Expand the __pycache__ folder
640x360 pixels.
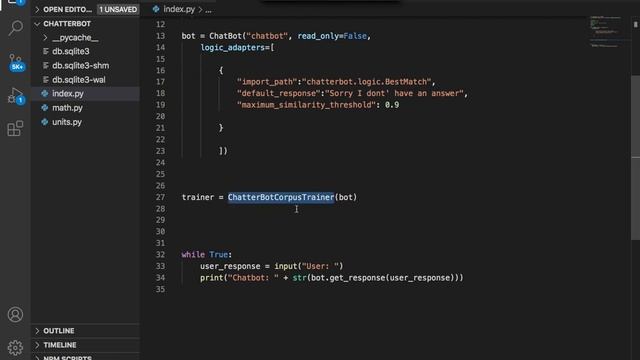45,38
